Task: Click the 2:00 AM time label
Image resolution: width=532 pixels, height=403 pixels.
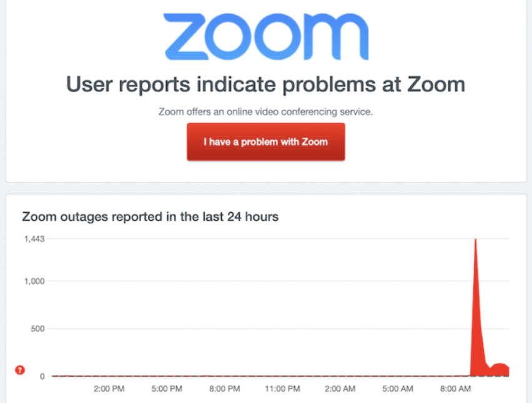Action: [340, 389]
